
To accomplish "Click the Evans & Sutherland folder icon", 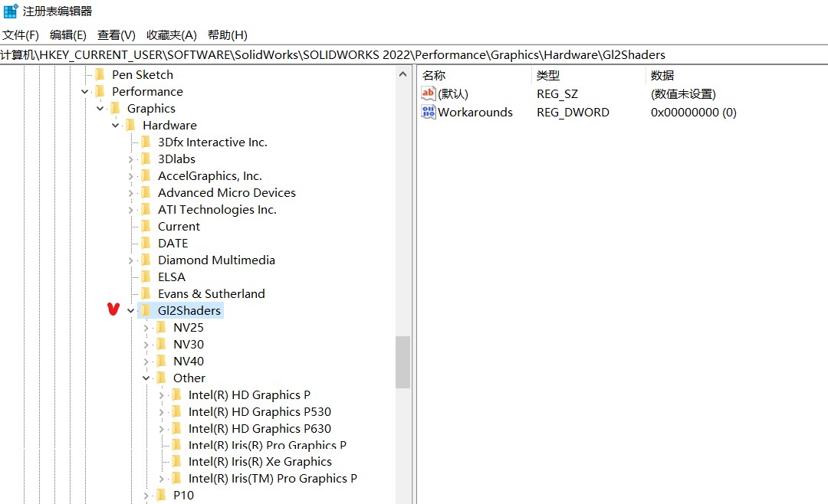I will 146,294.
